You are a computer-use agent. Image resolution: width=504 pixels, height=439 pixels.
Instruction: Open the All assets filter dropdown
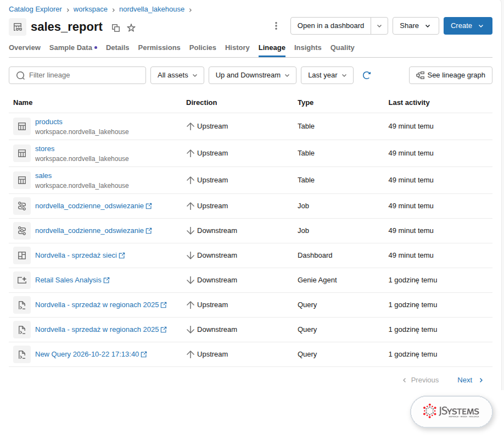click(177, 75)
